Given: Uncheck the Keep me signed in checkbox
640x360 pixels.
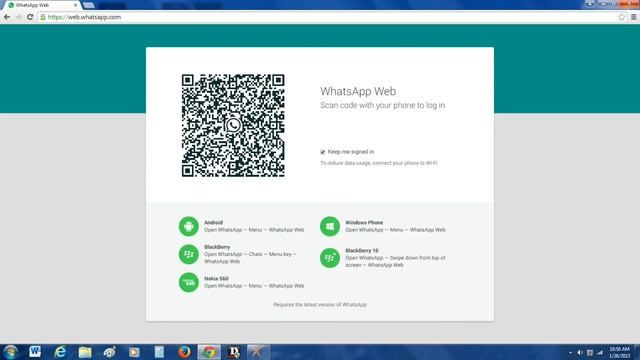Looking at the screenshot, I should tap(322, 152).
